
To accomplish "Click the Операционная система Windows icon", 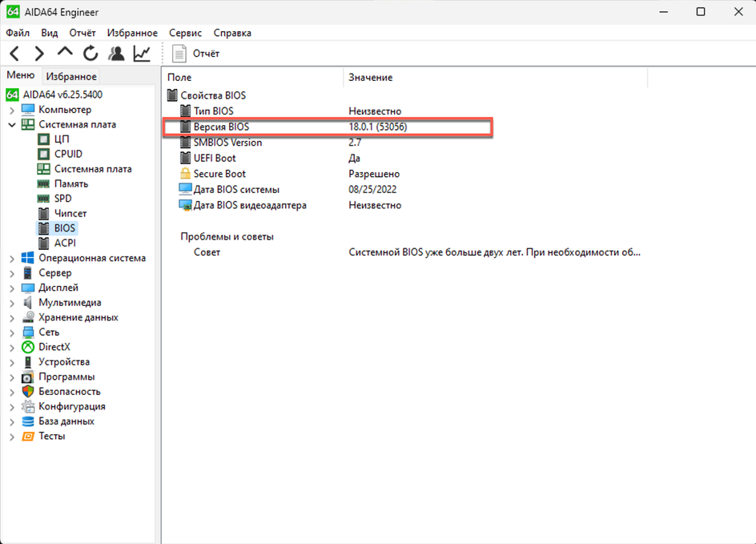I will tap(28, 258).
